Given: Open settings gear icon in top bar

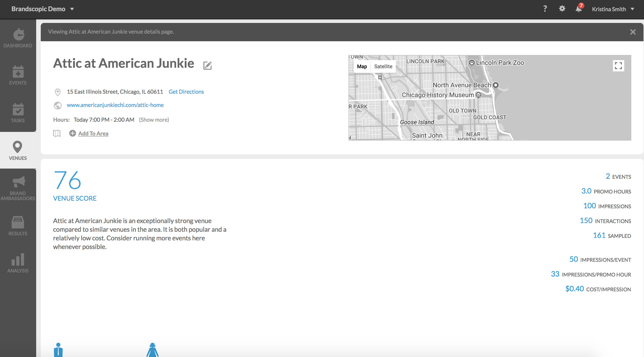Looking at the screenshot, I should tap(562, 9).
